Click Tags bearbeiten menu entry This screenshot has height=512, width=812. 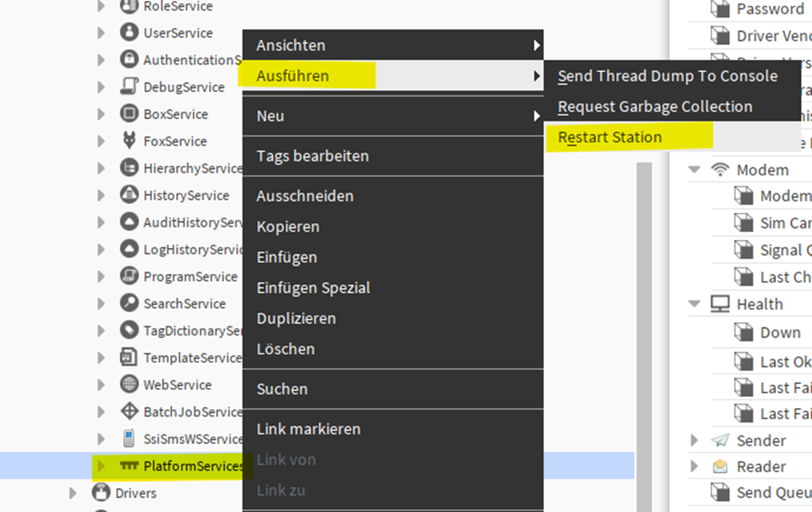[312, 156]
